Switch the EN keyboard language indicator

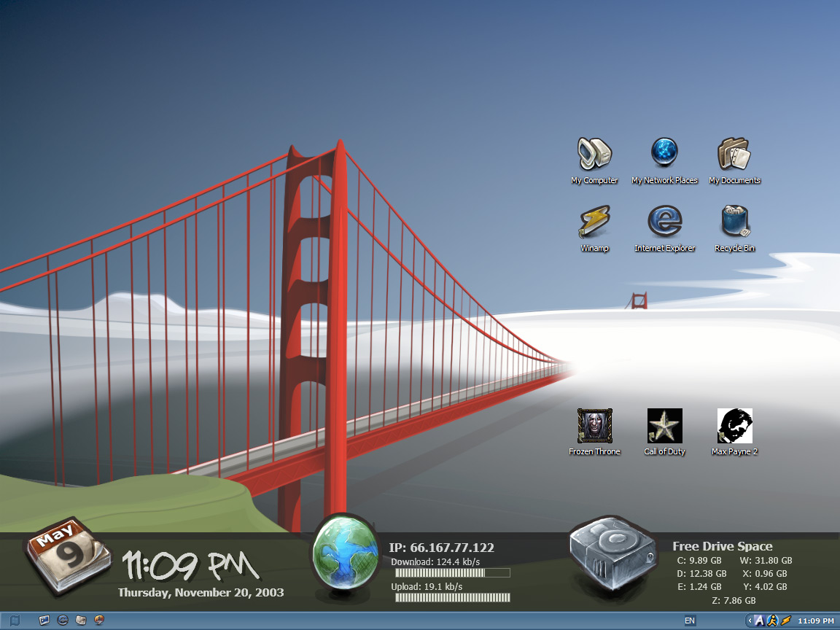690,620
